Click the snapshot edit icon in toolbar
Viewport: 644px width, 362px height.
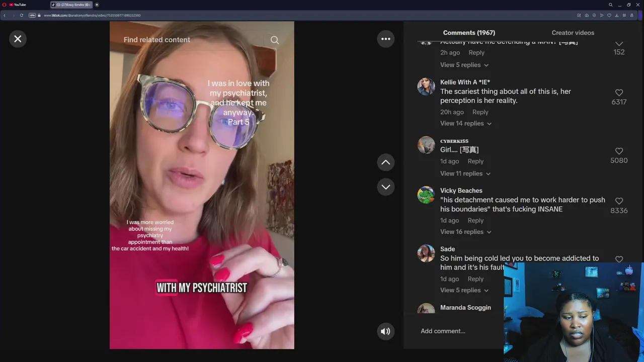pos(579,15)
